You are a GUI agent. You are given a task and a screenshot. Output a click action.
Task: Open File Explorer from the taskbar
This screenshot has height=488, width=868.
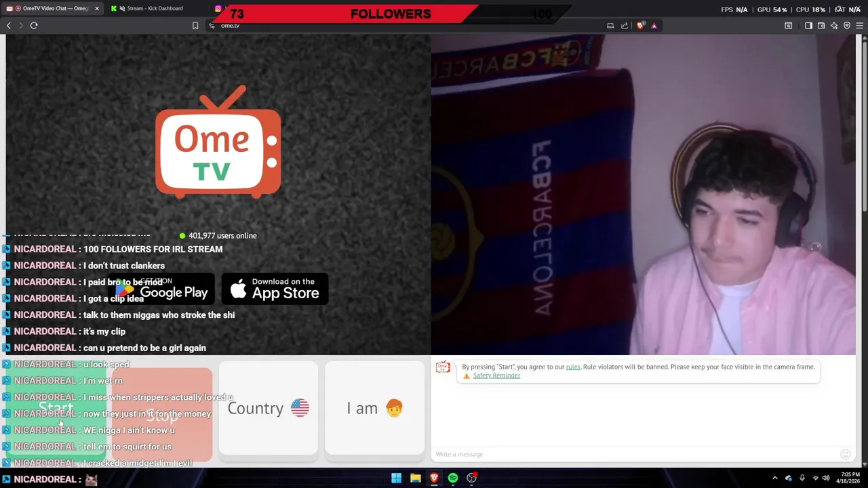click(415, 478)
